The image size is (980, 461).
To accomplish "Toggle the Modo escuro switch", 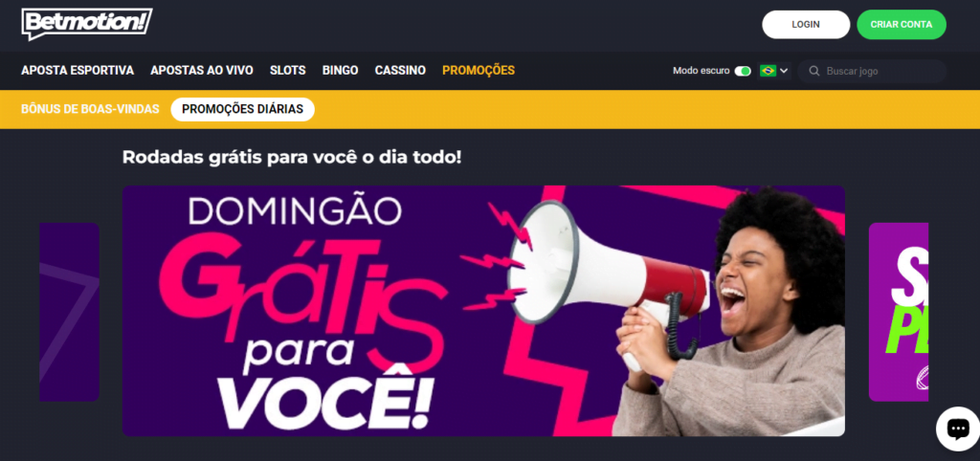I will tap(743, 71).
